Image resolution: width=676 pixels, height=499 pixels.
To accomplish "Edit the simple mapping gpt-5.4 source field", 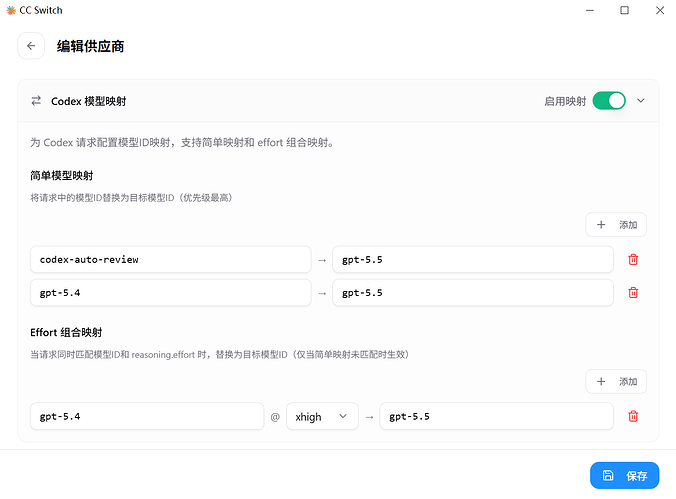I will [171, 293].
